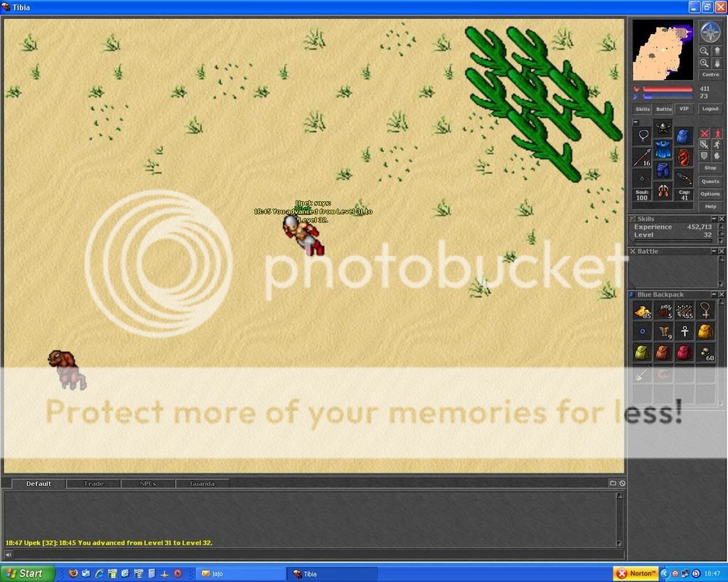Click the minimap compass rose
This screenshot has height=582, width=728.
pos(710,33)
